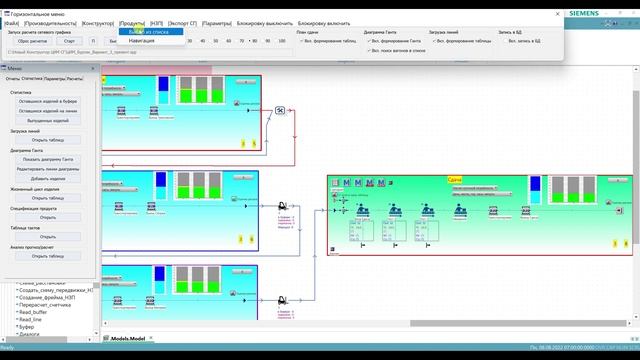
Task: Open the Экспорт СП menu
Action: pyautogui.click(x=182, y=24)
